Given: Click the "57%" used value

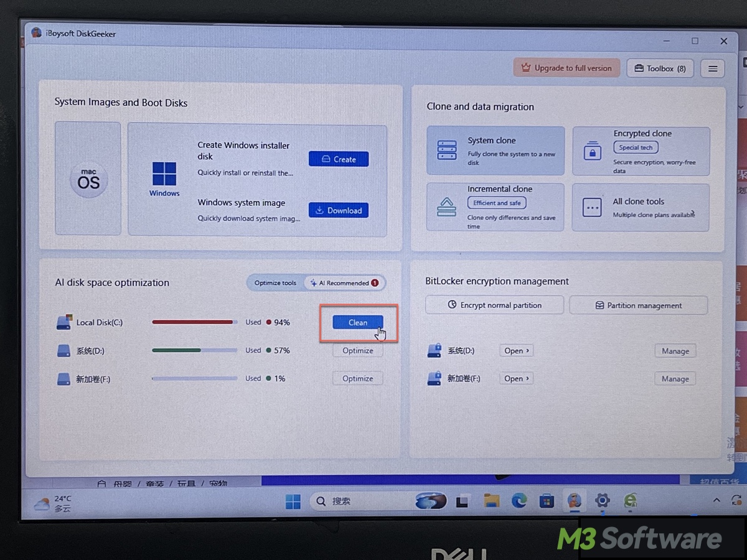Looking at the screenshot, I should click(x=282, y=350).
